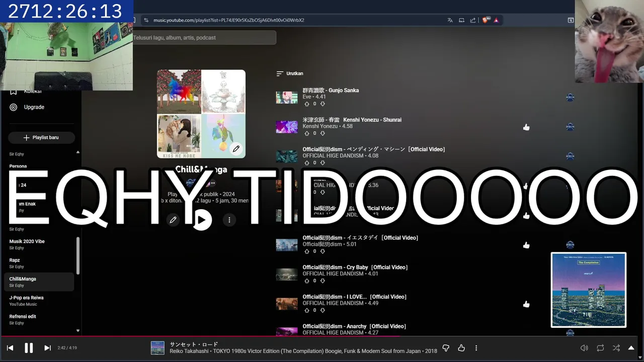Screen dimensions: 644x362
Task: Open Brave Shields lion icon
Action: pos(486,20)
